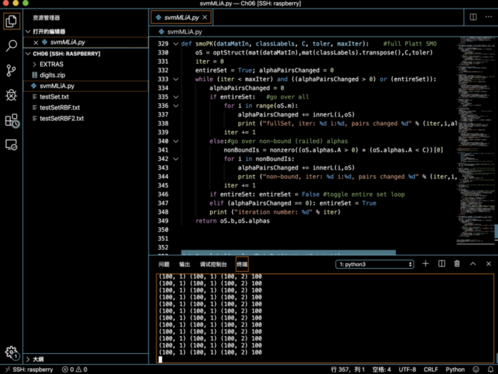
Task: Click the editor vertical scrollbar thumb
Action: 496,231
